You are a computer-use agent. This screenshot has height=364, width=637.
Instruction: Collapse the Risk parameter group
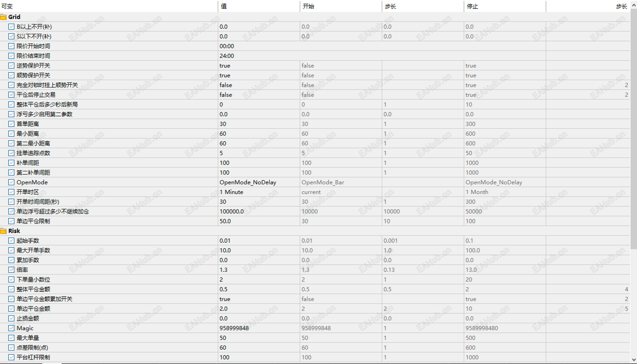click(x=14, y=231)
